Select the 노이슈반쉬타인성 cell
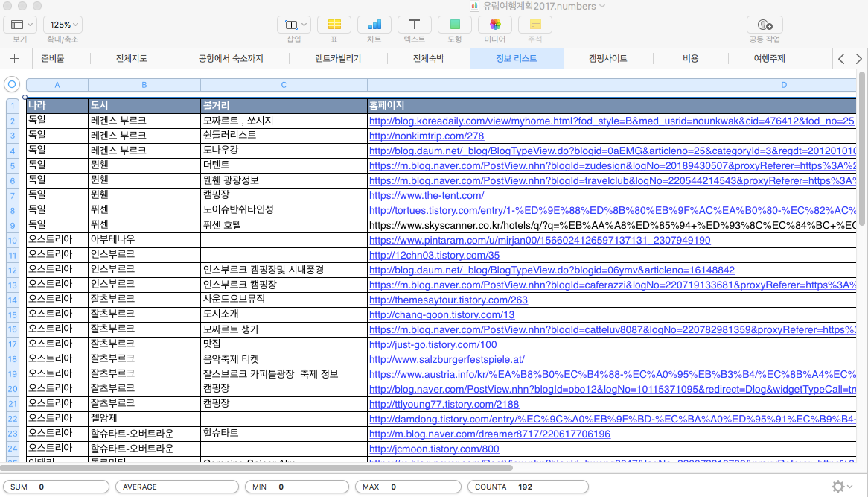868x497 pixels. pyautogui.click(x=284, y=210)
